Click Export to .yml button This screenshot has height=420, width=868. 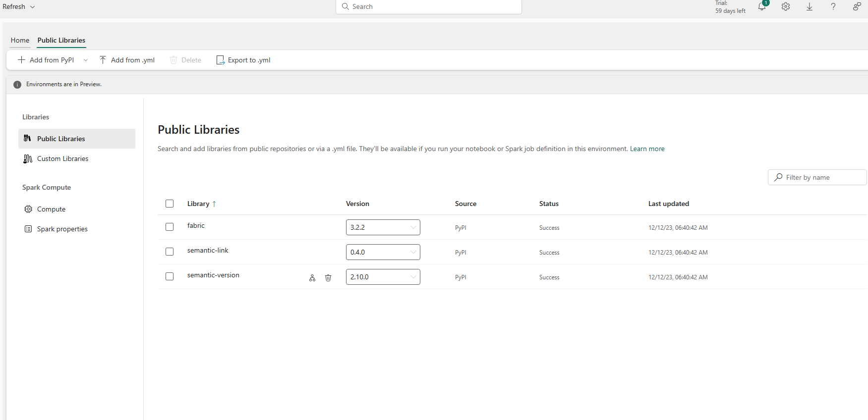243,60
